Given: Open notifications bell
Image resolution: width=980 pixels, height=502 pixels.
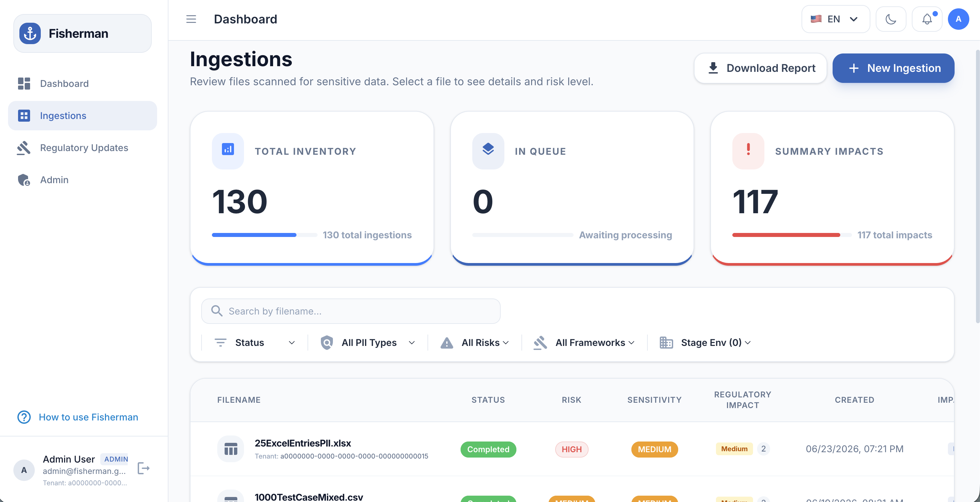Looking at the screenshot, I should tap(927, 19).
